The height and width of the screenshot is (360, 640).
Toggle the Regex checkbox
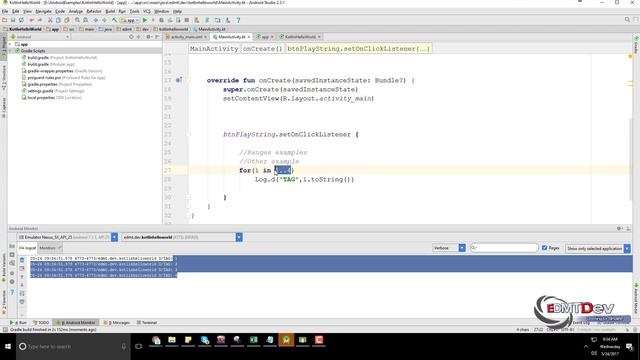544,248
